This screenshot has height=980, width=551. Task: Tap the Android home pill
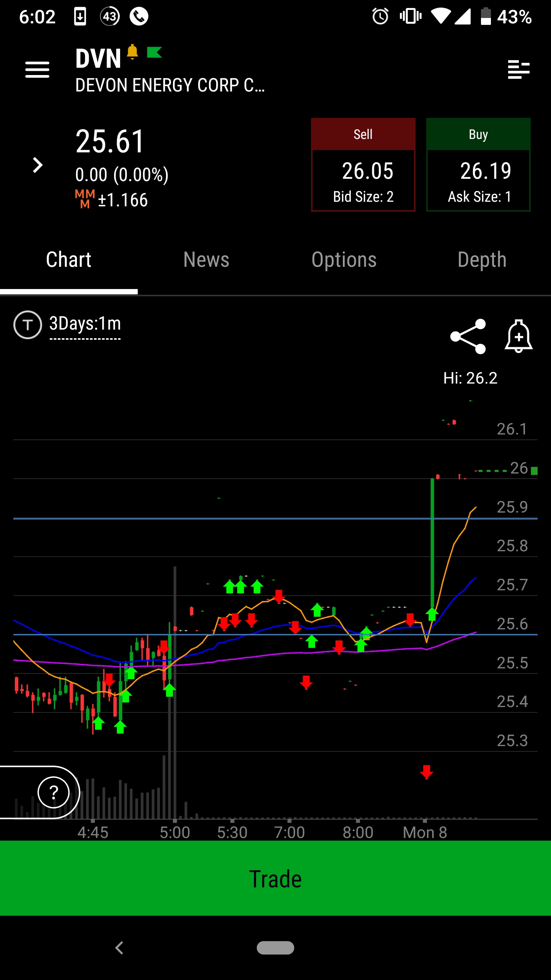coord(275,948)
